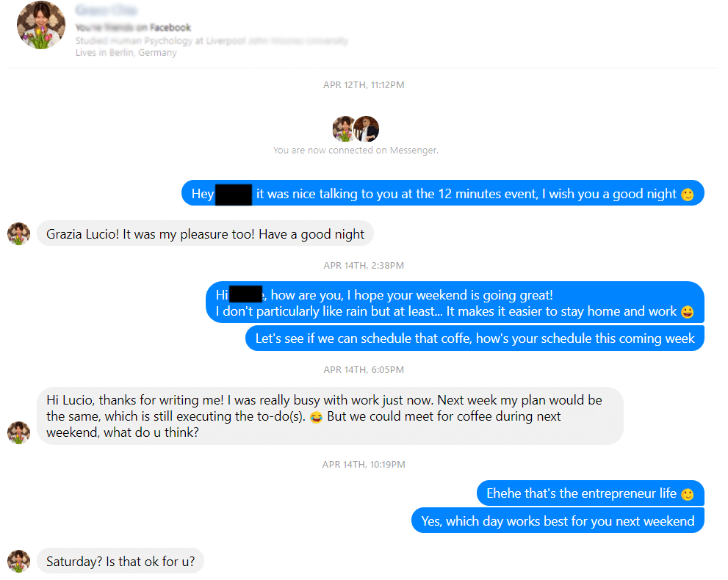Viewport: 728px width, 580px height.
Task: Click the tongue emoji after 'stay home and work'
Action: point(687,312)
